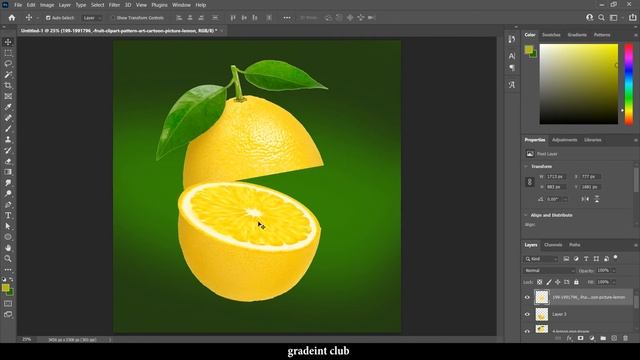Toggle lock transparent pixels icon
The image size is (640, 360).
pos(540,282)
